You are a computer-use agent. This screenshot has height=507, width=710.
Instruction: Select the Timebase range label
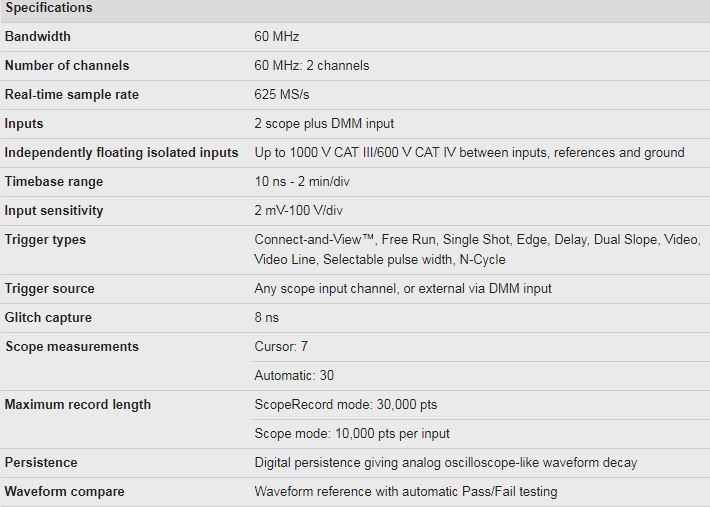[x=54, y=182]
